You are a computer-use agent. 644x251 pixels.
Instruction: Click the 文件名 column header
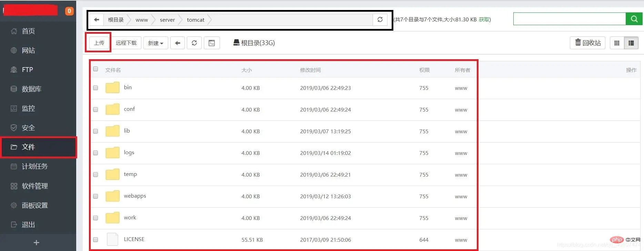point(113,70)
